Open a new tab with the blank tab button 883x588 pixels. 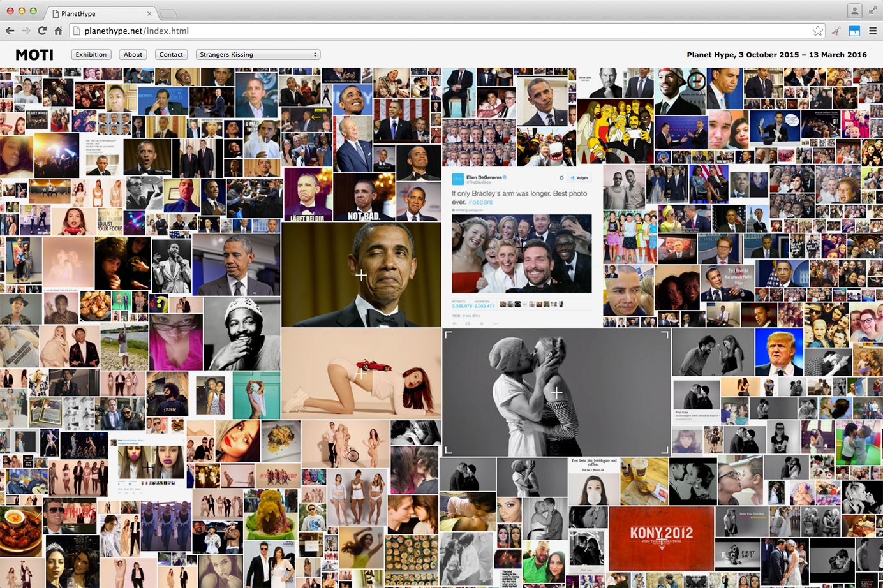168,13
